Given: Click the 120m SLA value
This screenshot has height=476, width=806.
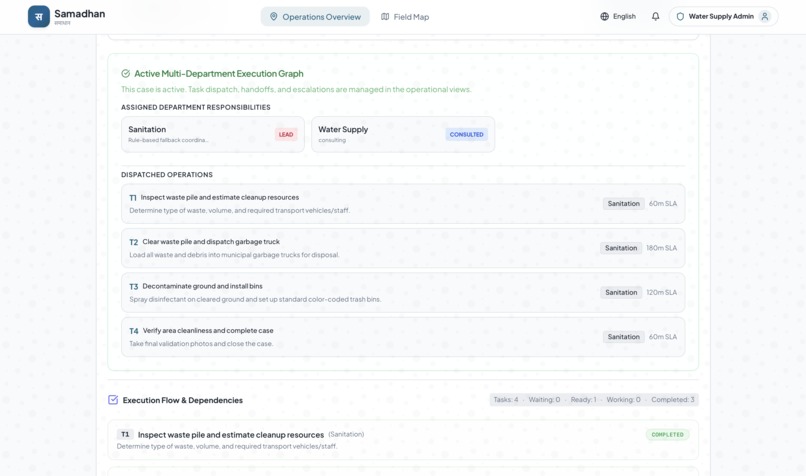Looking at the screenshot, I should click(662, 292).
